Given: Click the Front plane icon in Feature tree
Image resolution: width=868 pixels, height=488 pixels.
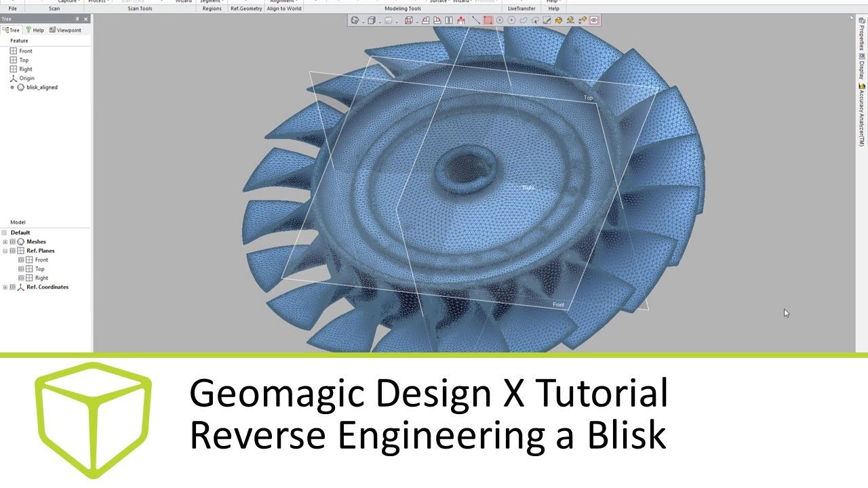Looking at the screenshot, I should tap(14, 51).
